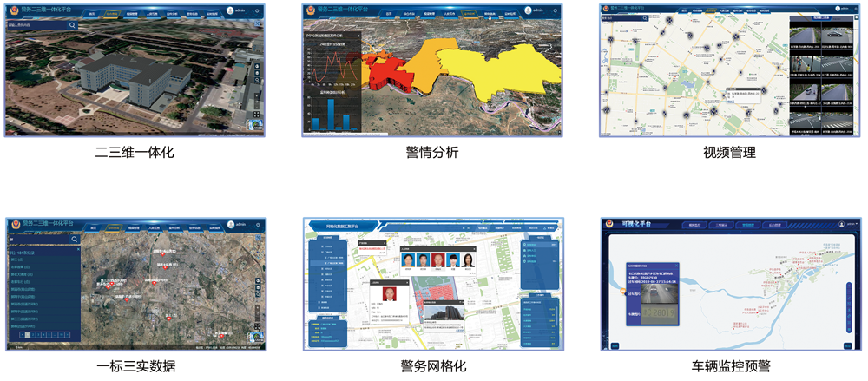Click the search magnifier icon in 一标三实数据 screen
This screenshot has width=868, height=381.
click(75, 239)
